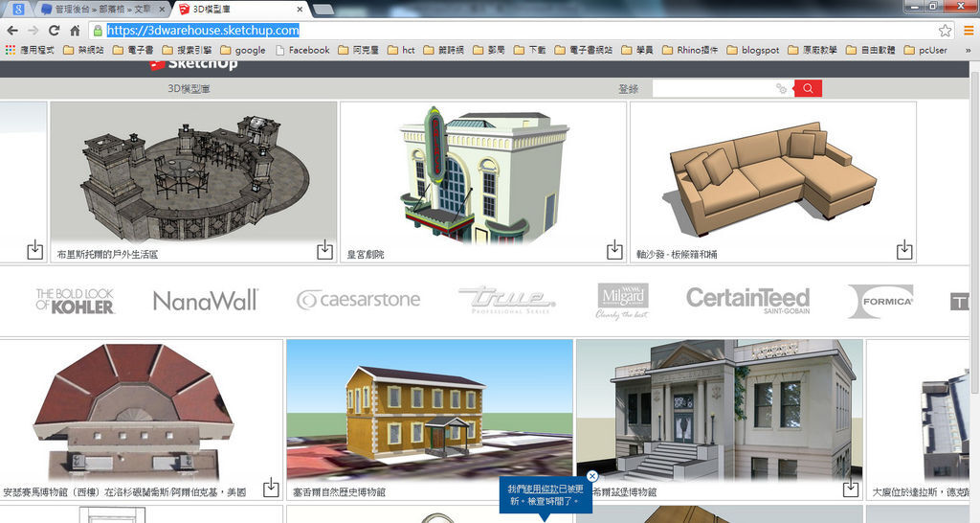Go forward in browser history

tap(33, 30)
